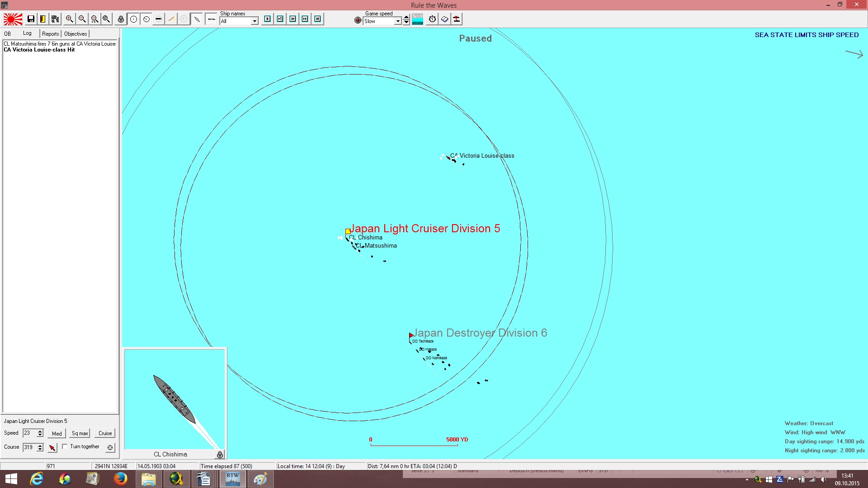Toggle the range circle display button
The image size is (868, 488).
click(x=134, y=19)
